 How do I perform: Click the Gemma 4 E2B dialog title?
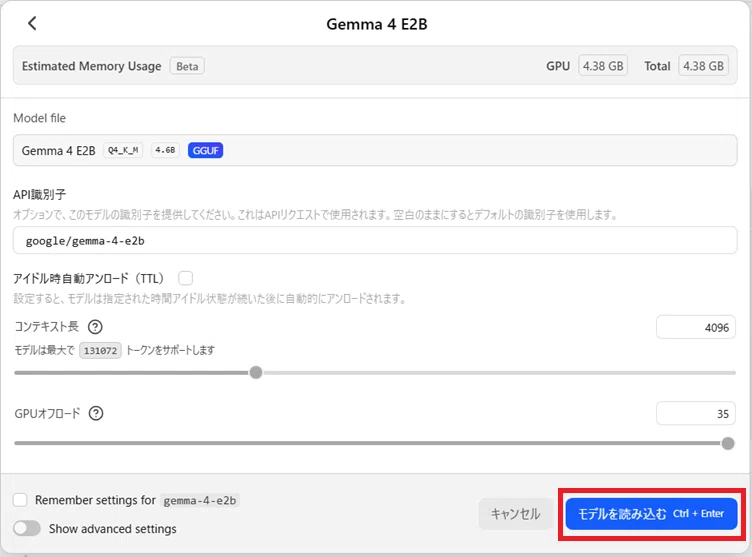376,24
